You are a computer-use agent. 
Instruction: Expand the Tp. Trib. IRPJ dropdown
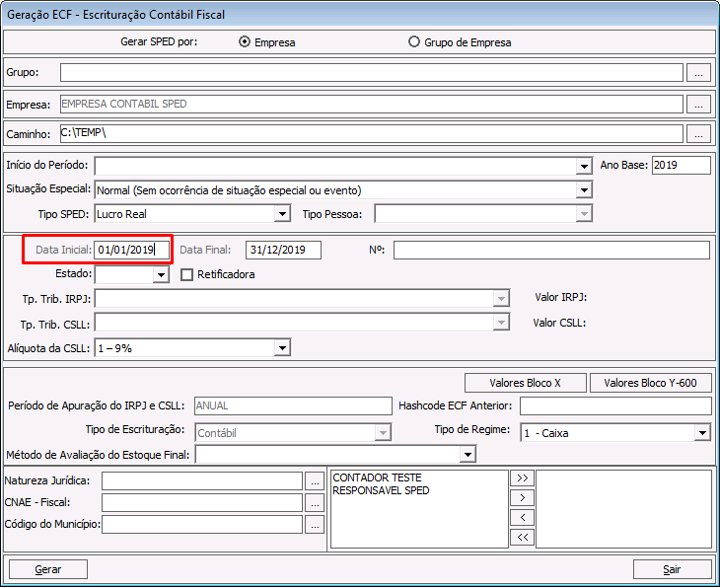pyautogui.click(x=501, y=299)
